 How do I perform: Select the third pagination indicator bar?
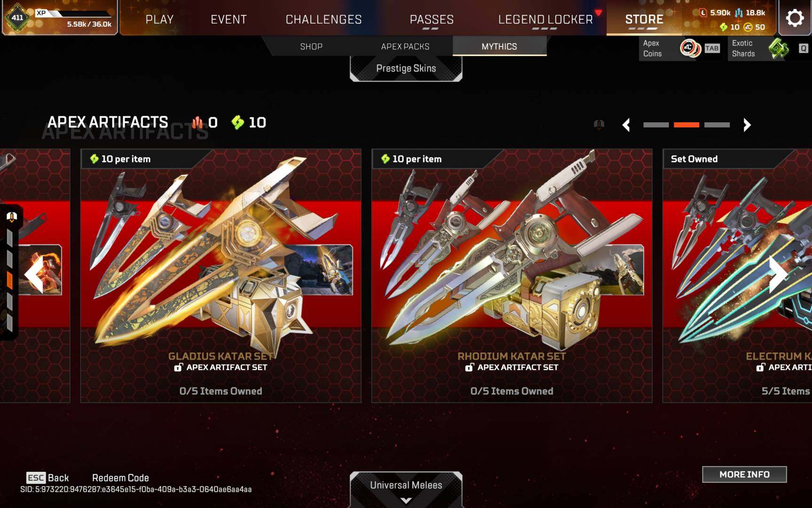717,125
